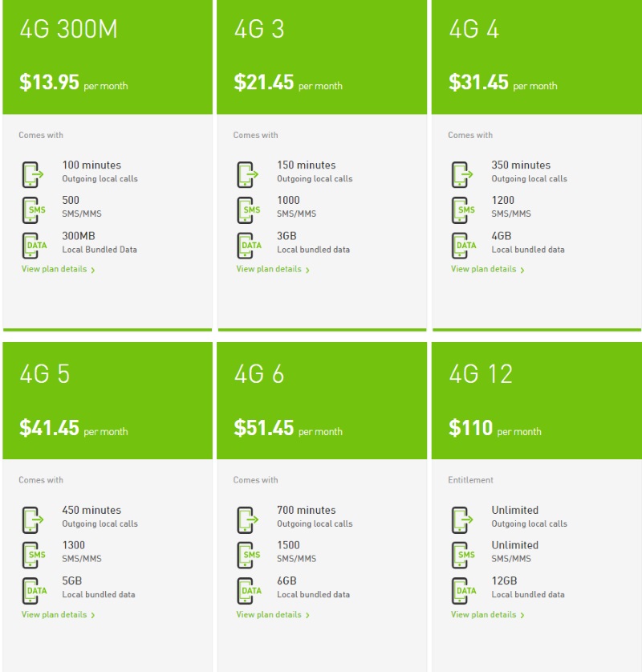This screenshot has height=672, width=642.
Task: Open View plan details for 4G 12
Action: coord(487,614)
